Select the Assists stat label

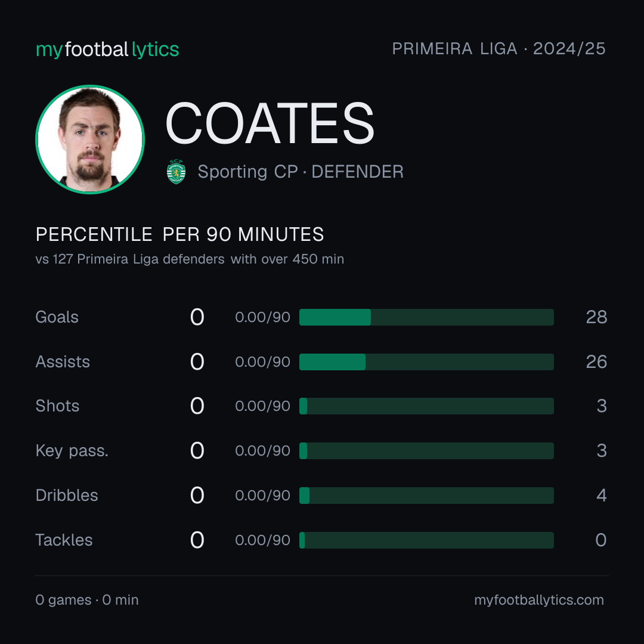click(63, 362)
